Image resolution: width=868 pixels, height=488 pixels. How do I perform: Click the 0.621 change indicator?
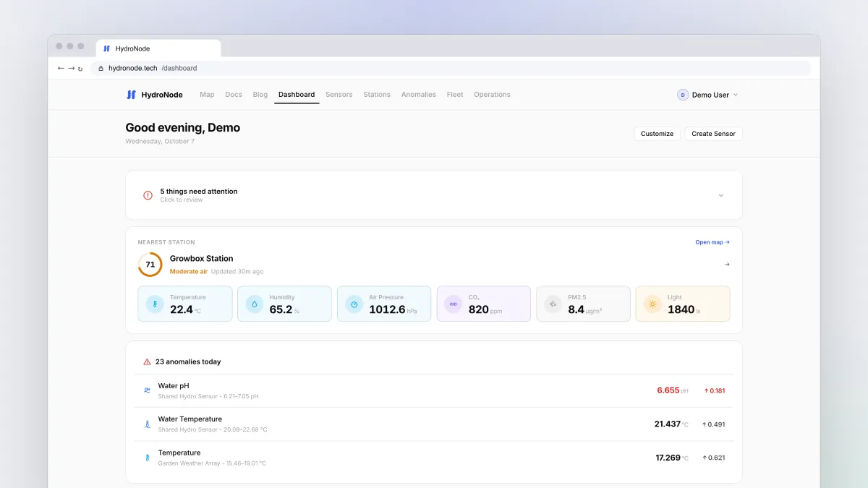713,458
